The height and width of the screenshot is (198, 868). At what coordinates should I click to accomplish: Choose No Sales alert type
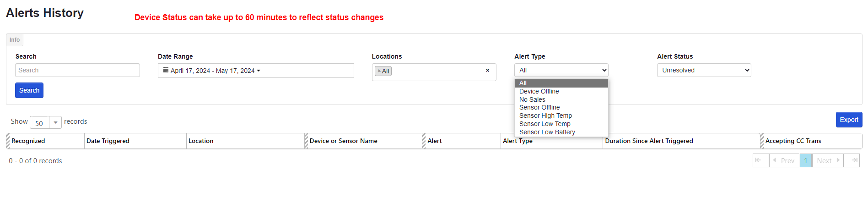pos(561,99)
